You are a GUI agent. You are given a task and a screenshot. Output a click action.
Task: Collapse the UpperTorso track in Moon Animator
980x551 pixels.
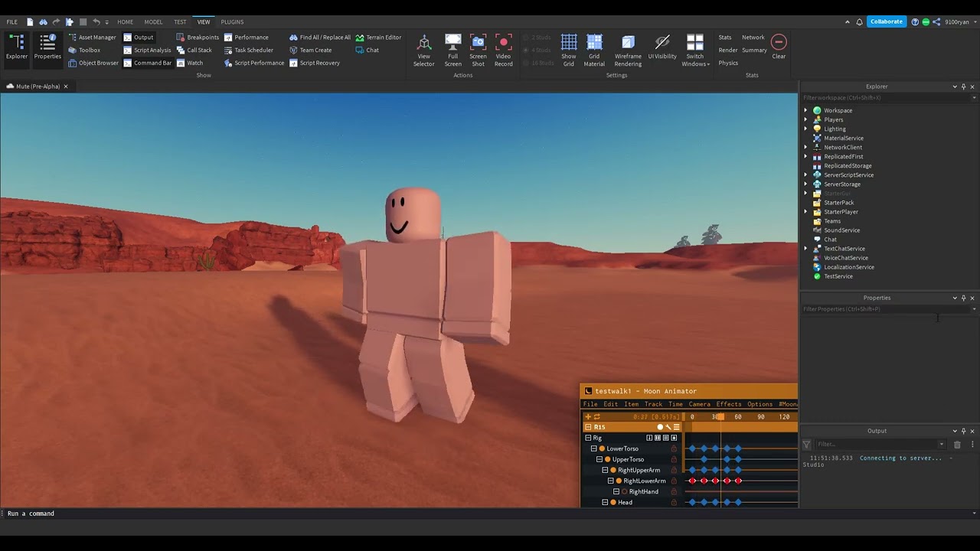[x=599, y=459]
